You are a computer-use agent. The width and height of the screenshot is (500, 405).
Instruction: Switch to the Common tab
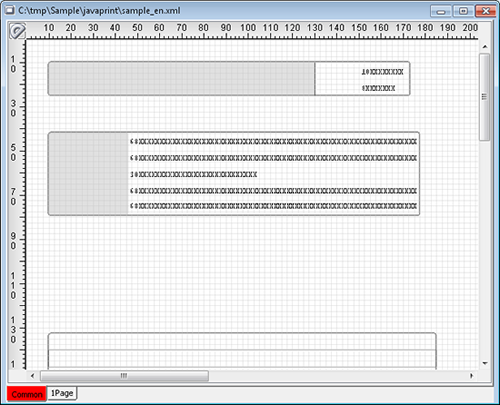27,394
